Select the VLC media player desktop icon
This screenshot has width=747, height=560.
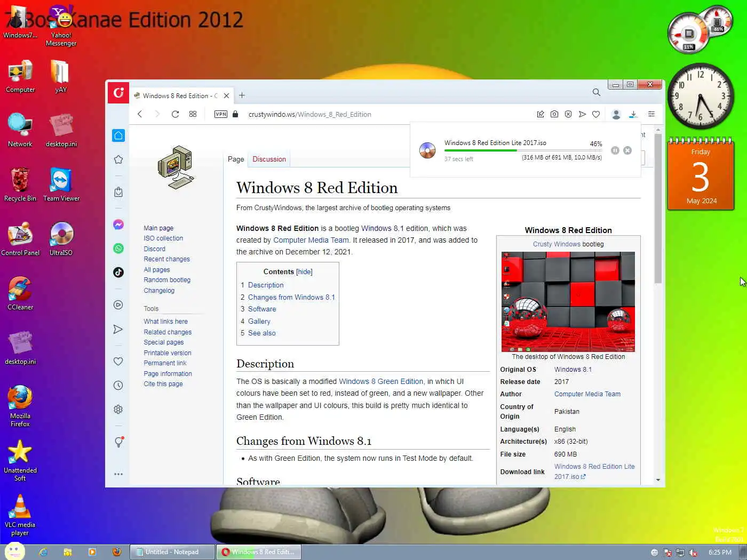[x=20, y=515]
